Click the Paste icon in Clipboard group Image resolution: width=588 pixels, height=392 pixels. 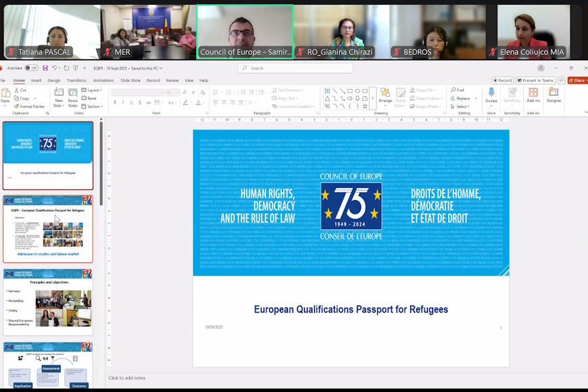[x=5, y=93]
